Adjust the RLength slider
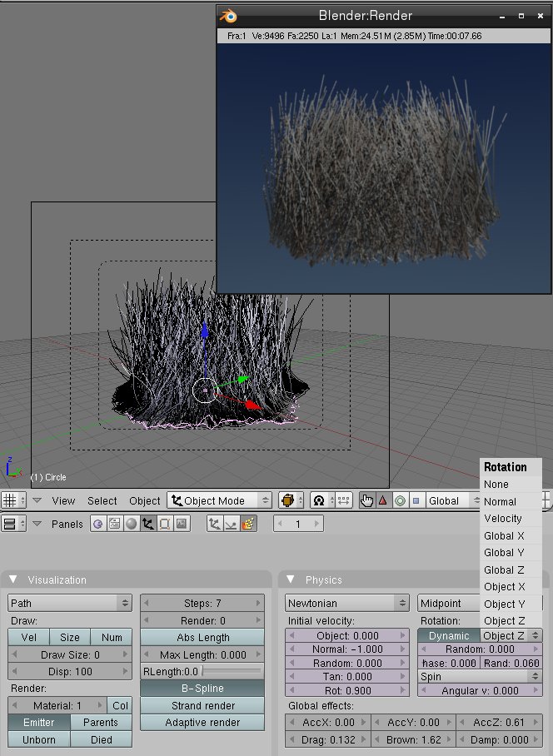This screenshot has height=756, width=553. (232, 671)
